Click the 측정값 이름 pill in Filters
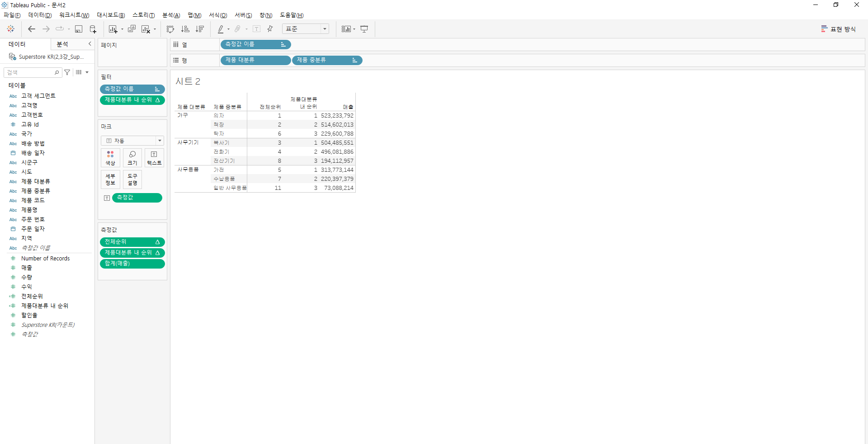 tap(132, 89)
